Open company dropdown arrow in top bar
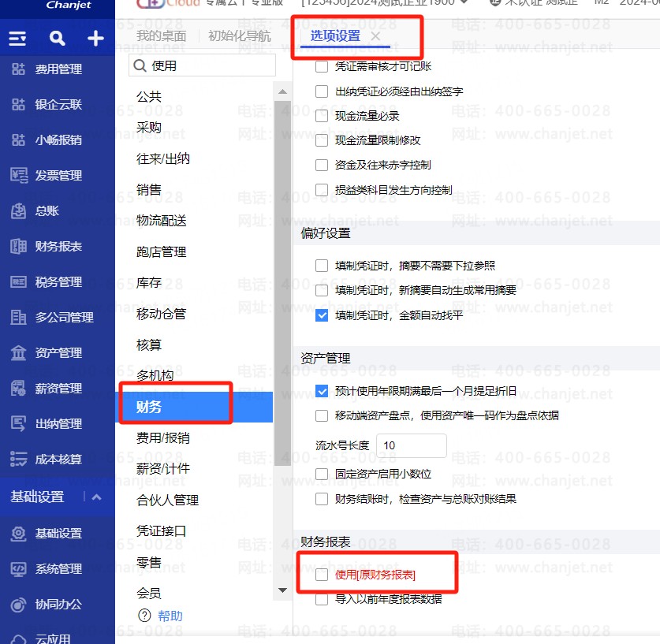 [464, 2]
